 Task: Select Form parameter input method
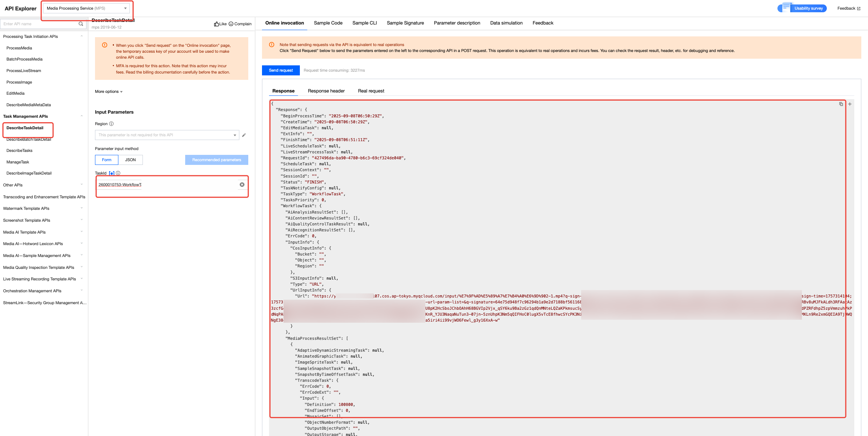click(x=107, y=160)
